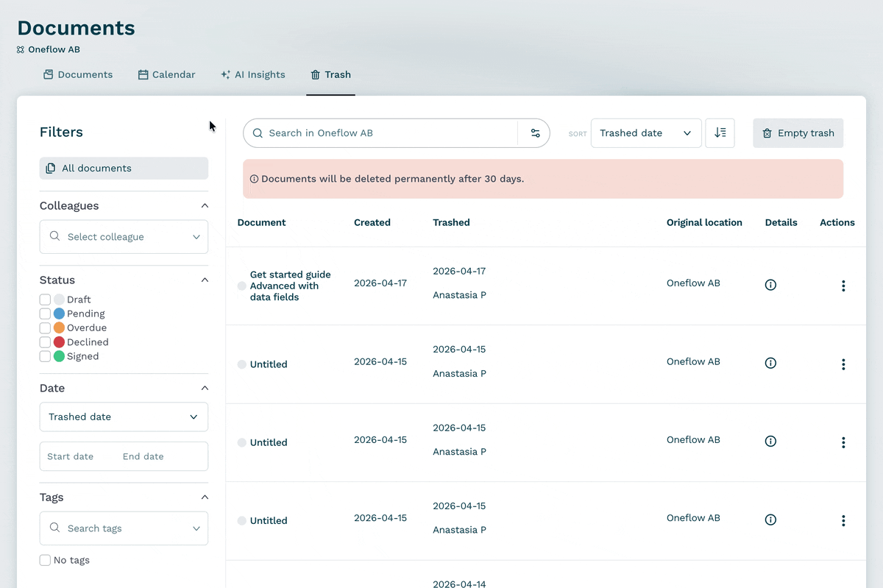Collapse the Status filter section
This screenshot has height=588, width=883.
(x=205, y=280)
